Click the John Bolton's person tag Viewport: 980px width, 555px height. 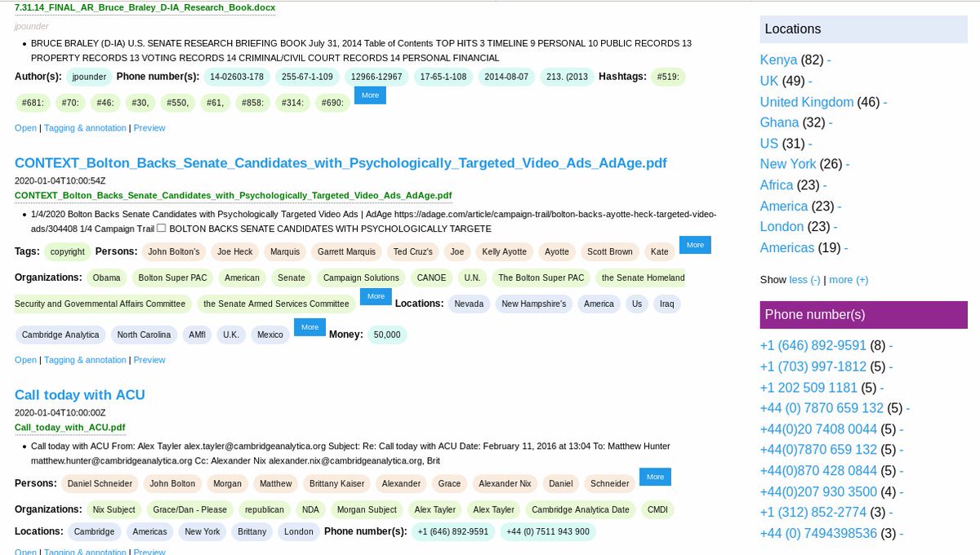[173, 251]
